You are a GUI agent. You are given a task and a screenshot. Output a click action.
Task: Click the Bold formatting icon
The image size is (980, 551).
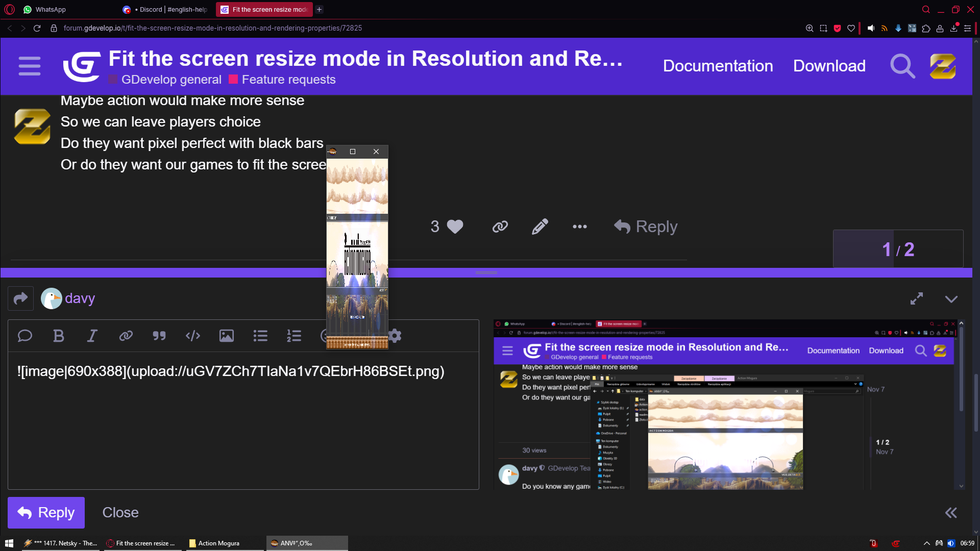[59, 336]
